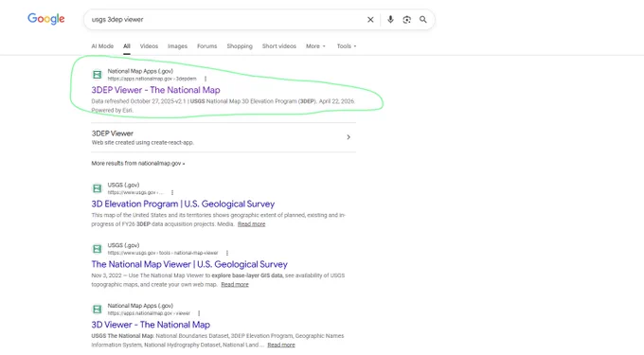Switch to Forums tab
Viewport: 644px width, 355px height.
pyautogui.click(x=207, y=46)
